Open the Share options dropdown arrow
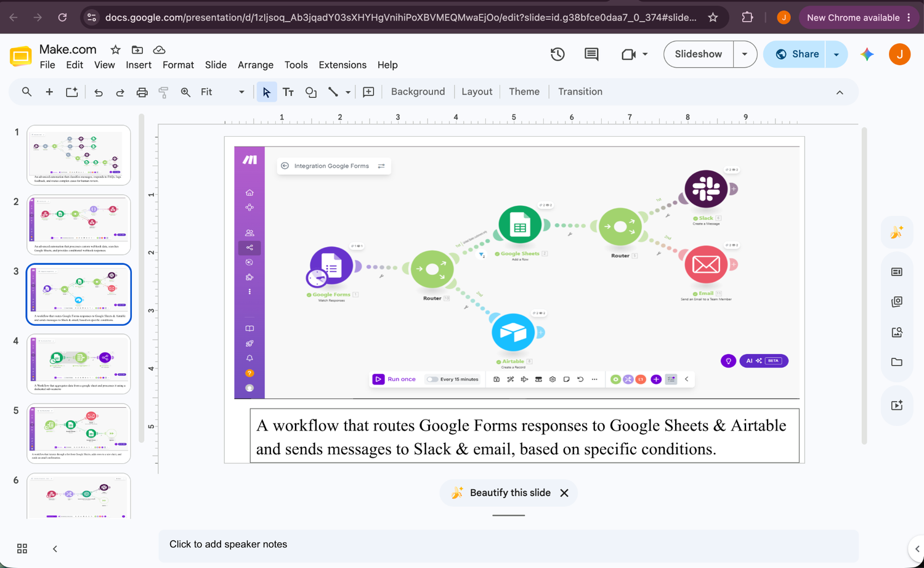 point(836,54)
